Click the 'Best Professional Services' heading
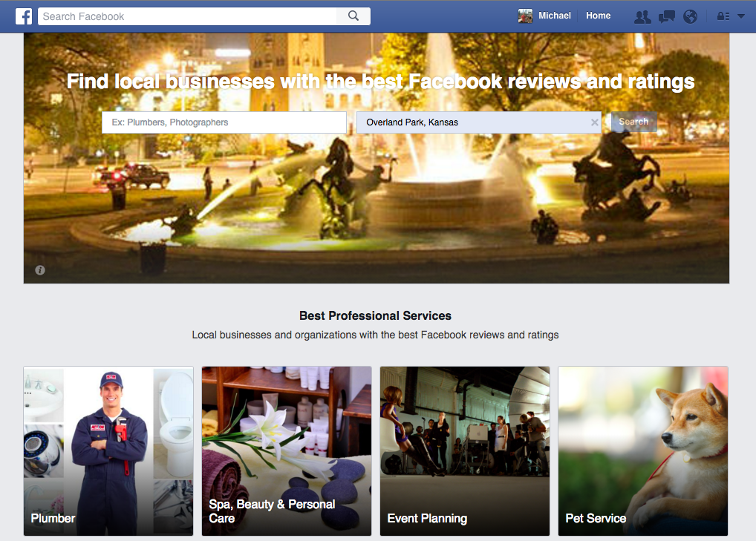 tap(375, 316)
